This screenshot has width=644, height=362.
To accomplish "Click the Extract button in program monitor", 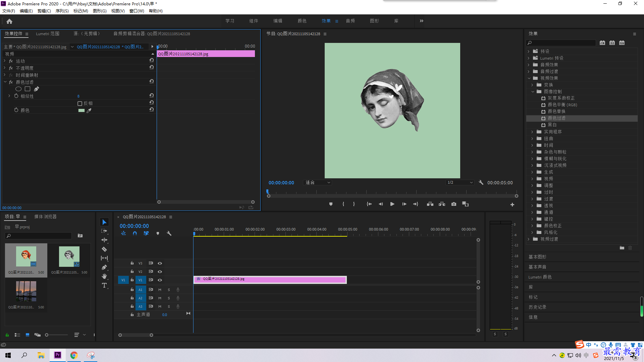I will pos(442,204).
